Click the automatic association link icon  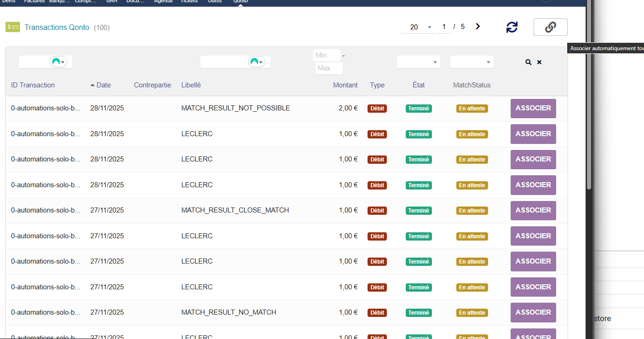pos(550,27)
